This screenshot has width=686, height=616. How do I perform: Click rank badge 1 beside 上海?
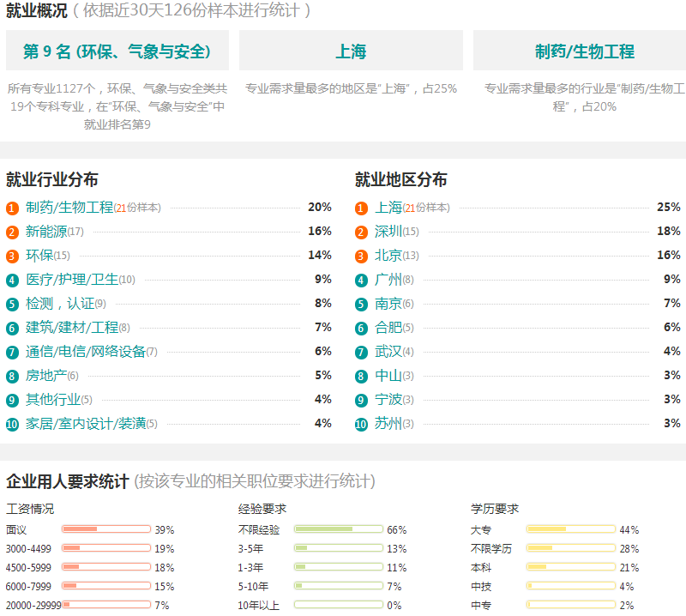click(361, 208)
